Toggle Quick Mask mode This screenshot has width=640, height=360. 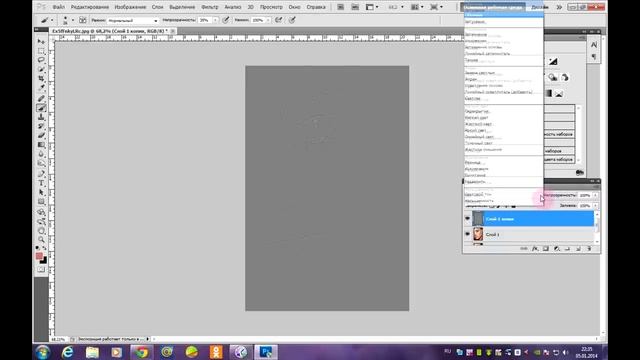(41, 269)
